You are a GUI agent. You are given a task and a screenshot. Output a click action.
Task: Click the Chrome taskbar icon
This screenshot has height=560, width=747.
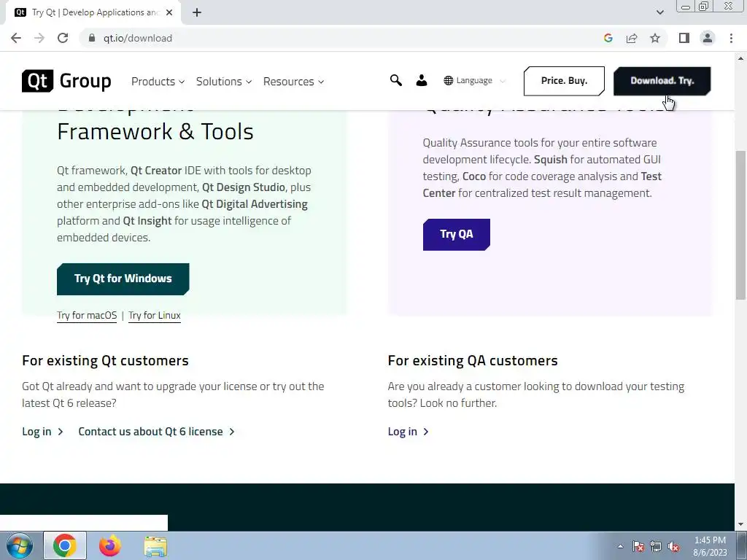(65, 545)
